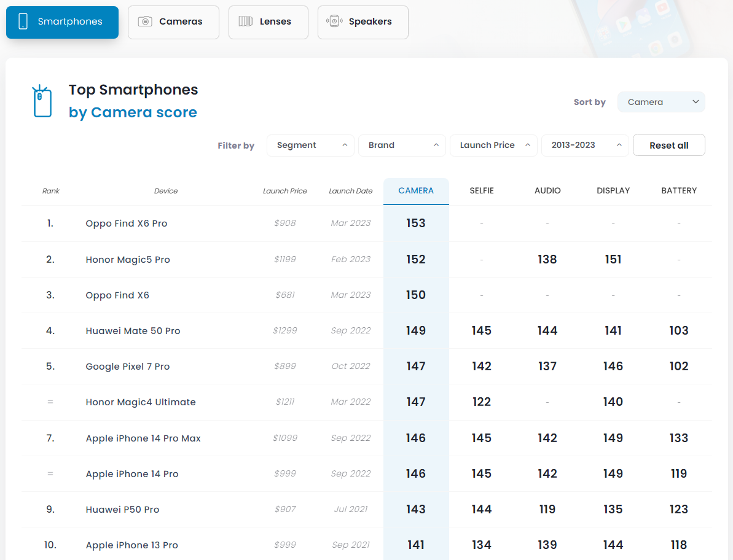Click battery score 133 for iPhone 14 Pro Max

pyautogui.click(x=679, y=438)
